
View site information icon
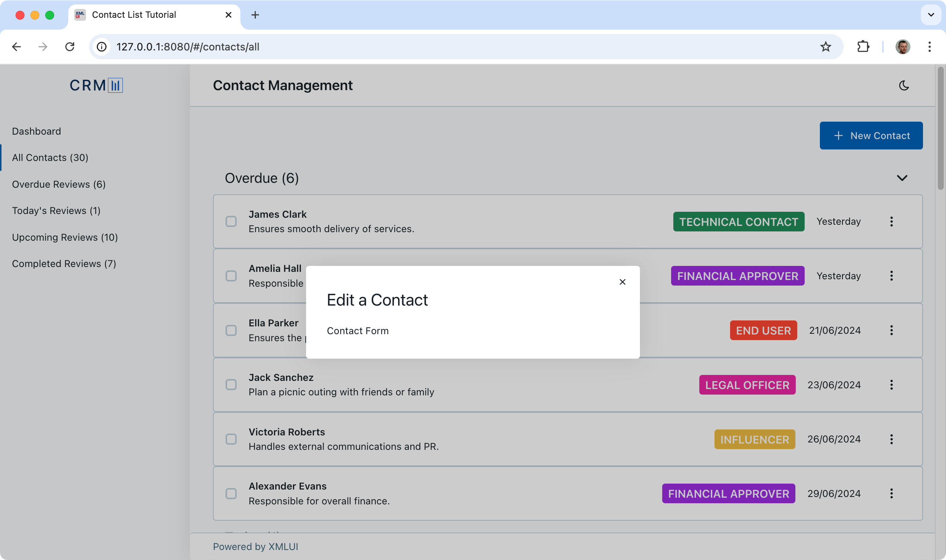(102, 47)
